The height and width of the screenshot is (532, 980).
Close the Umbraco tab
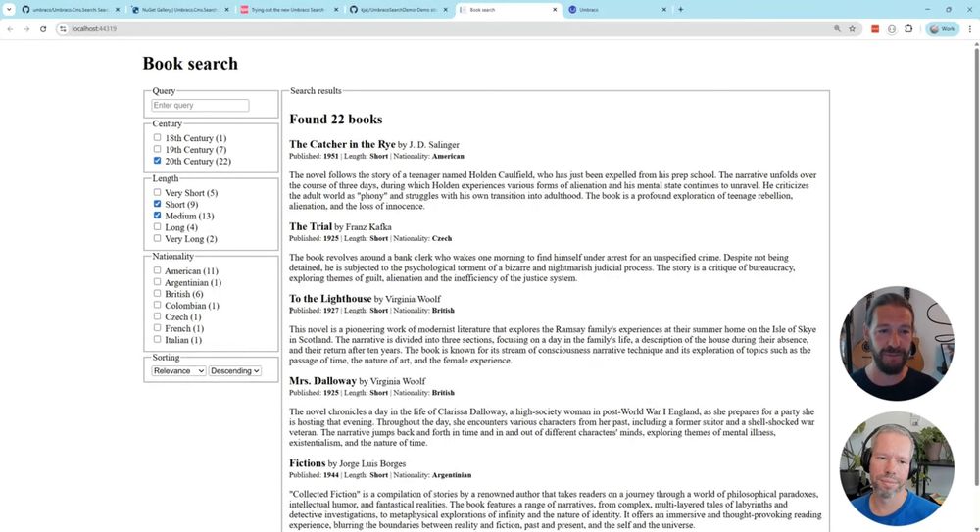[x=663, y=10]
